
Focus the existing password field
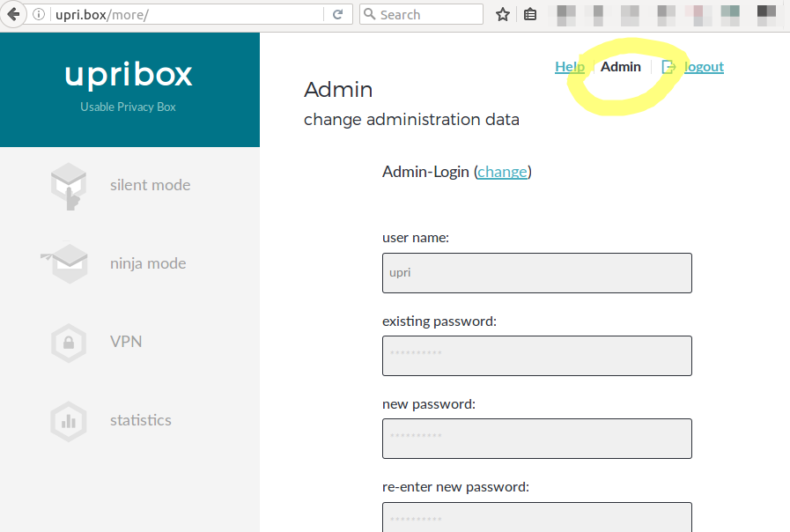[x=537, y=356]
